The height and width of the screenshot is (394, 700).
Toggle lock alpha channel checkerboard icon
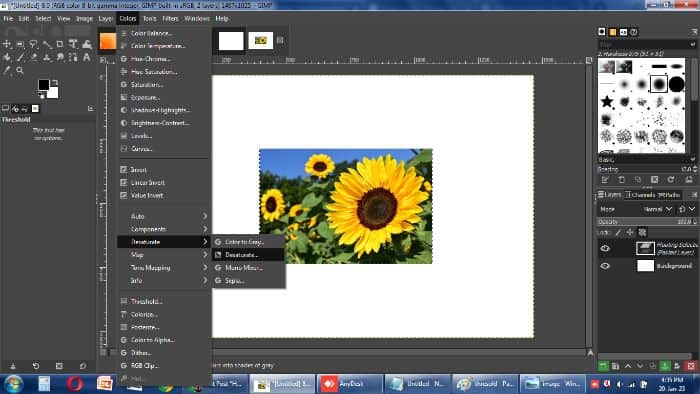coord(642,232)
